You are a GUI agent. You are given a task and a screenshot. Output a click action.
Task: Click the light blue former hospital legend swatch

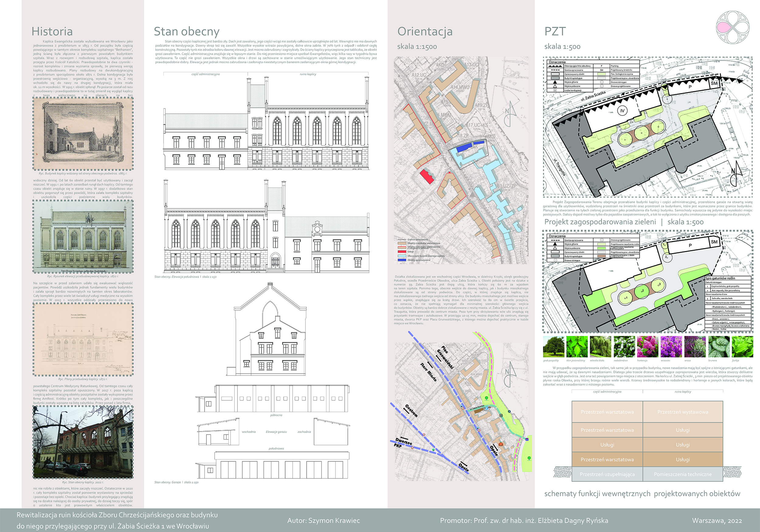click(x=402, y=256)
